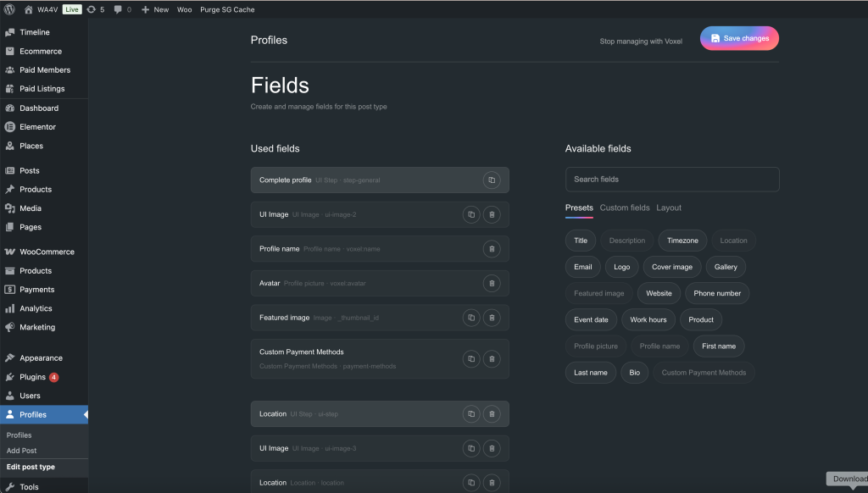
Task: Duplicate the Featured image field
Action: click(471, 318)
